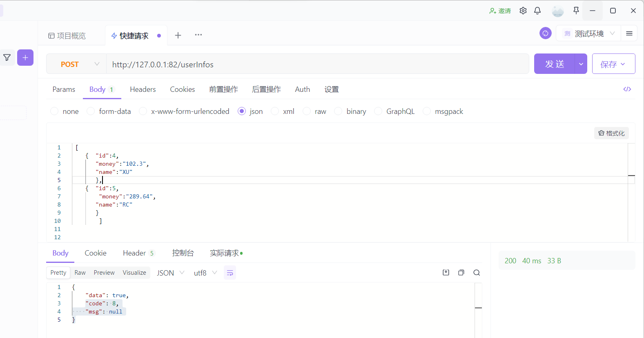Click the 发送 send button
The height and width of the screenshot is (338, 644).
tap(554, 64)
